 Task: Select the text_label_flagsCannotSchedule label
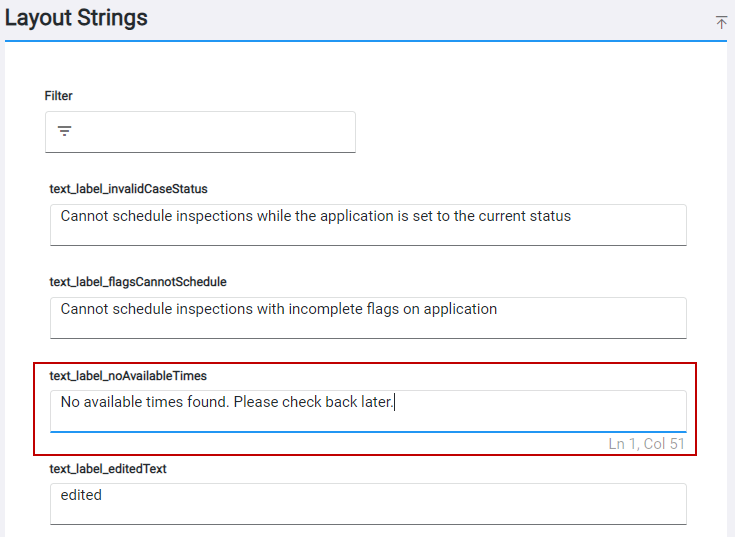138,282
